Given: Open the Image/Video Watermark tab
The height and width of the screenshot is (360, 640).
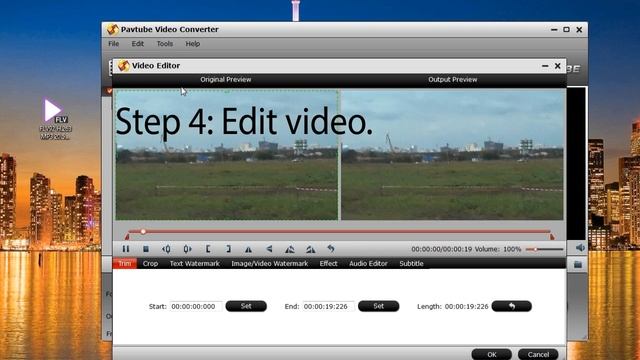Looking at the screenshot, I should pos(270,263).
